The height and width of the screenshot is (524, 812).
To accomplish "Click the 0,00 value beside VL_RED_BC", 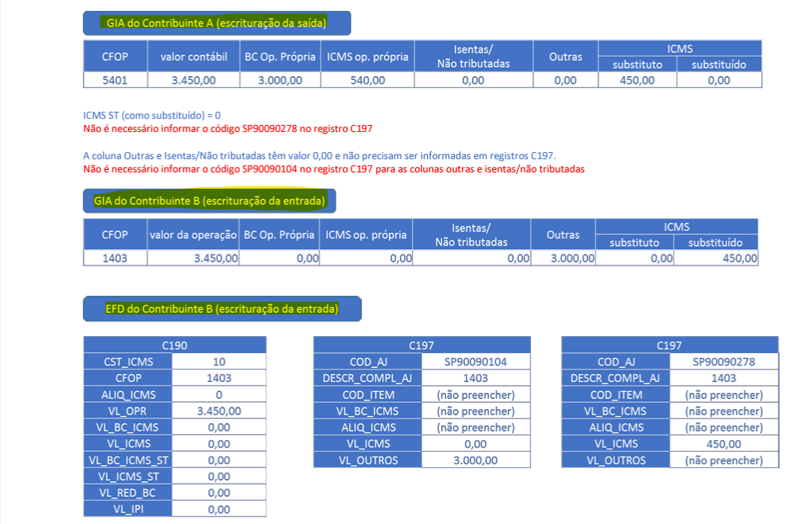I will point(219,493).
